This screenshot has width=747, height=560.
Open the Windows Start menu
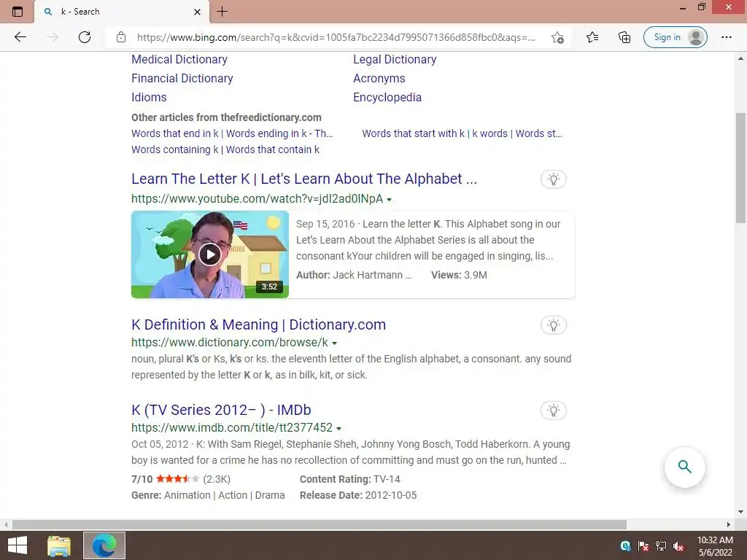(18, 545)
